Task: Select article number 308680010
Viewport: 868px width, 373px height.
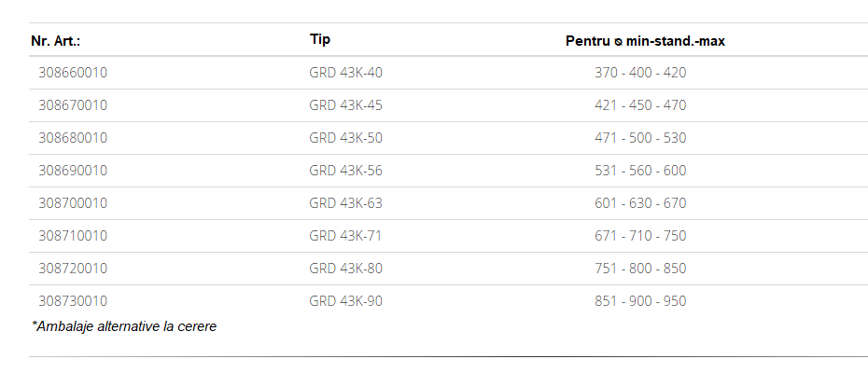Action: [x=73, y=138]
